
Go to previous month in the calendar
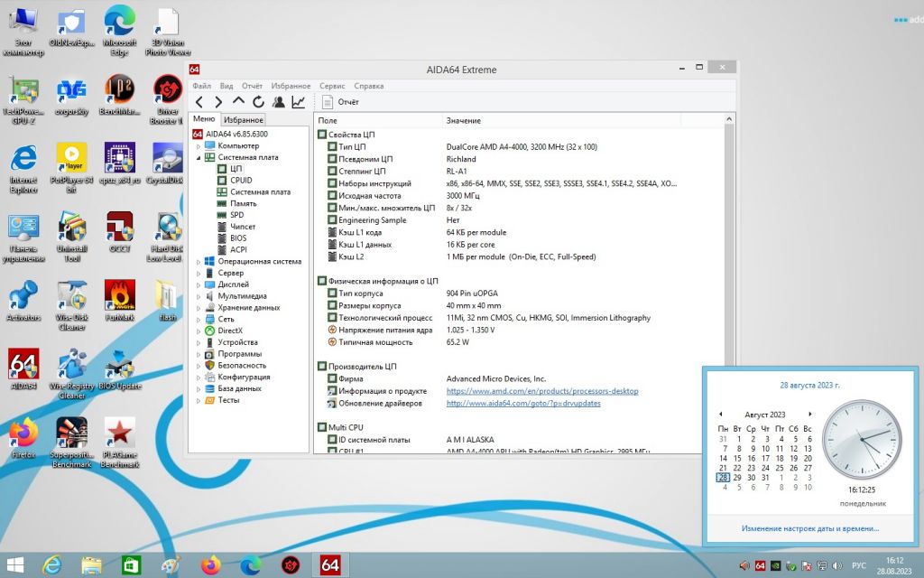(721, 414)
